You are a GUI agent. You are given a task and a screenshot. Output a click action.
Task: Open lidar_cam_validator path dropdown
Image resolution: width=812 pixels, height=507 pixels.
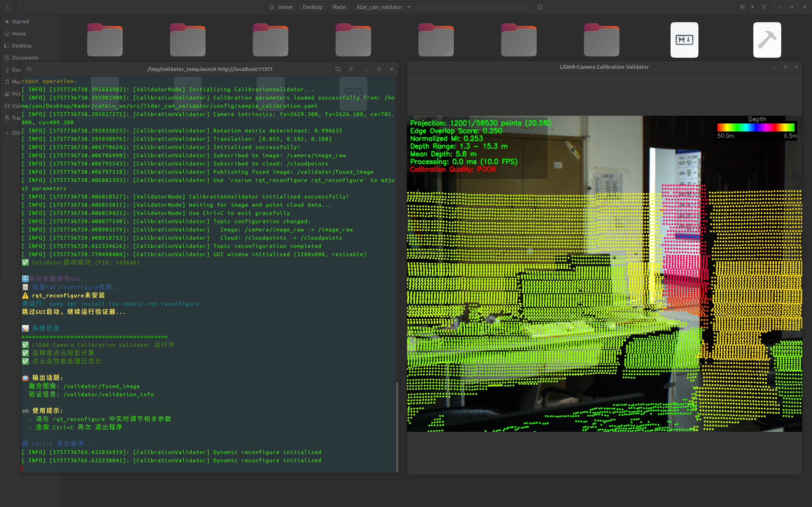click(409, 7)
